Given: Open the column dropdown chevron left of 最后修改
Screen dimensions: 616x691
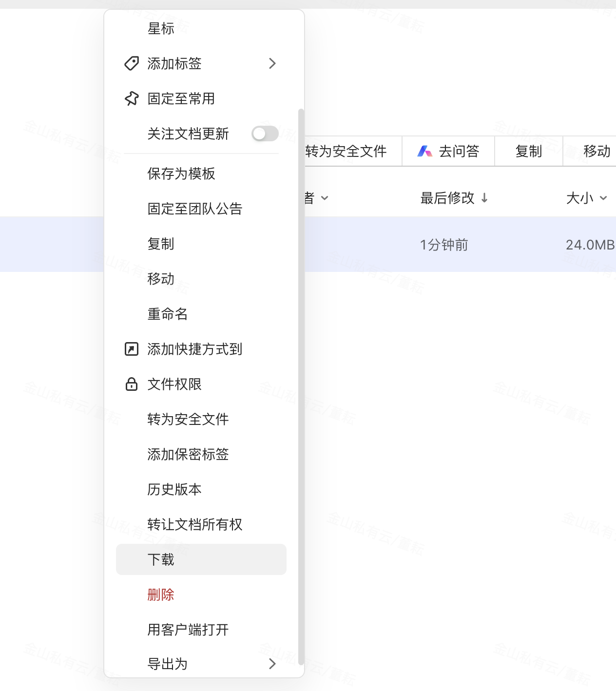Looking at the screenshot, I should [x=325, y=198].
